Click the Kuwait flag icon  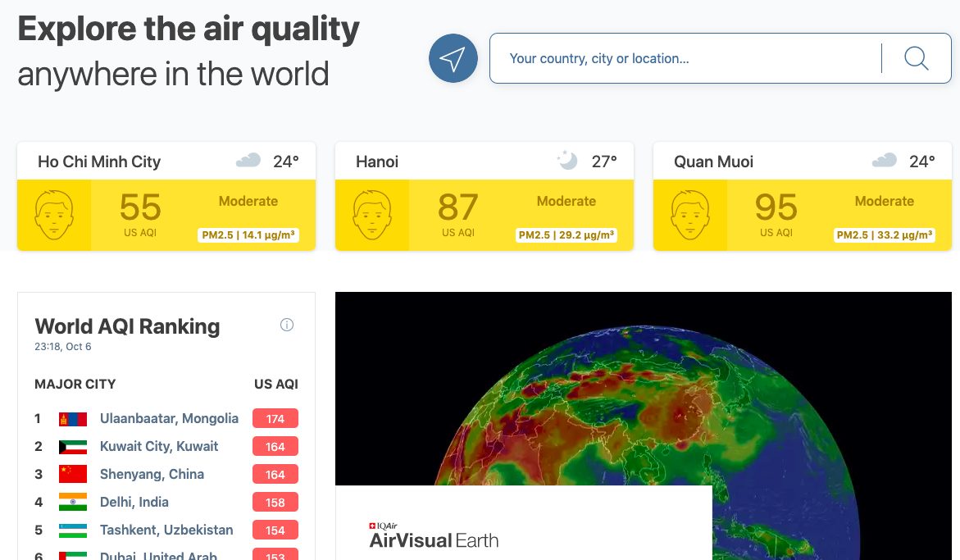(x=73, y=447)
